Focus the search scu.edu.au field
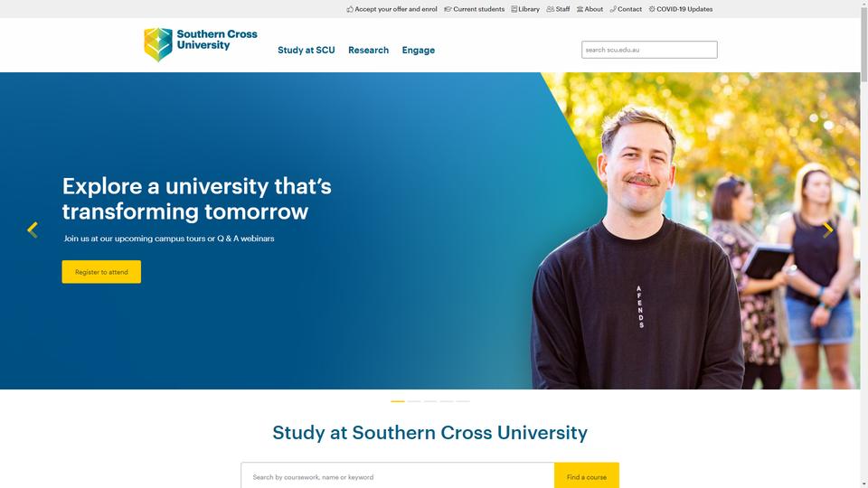Viewport: 868px width, 488px height. [x=649, y=50]
